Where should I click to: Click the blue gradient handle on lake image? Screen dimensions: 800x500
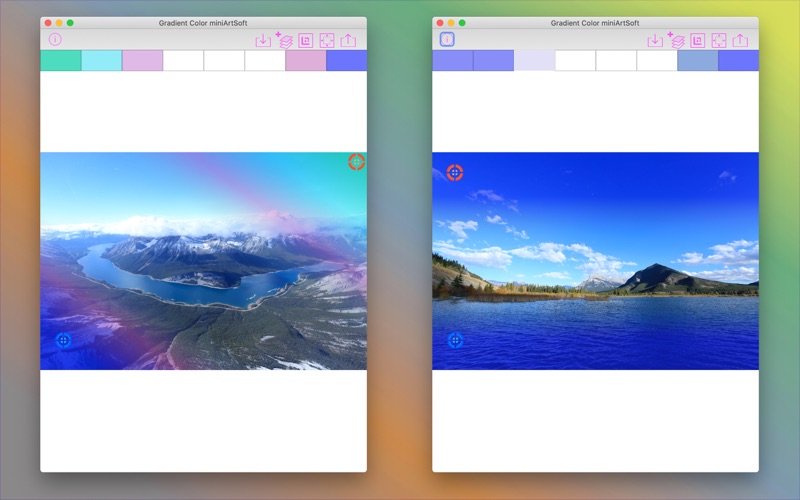455,340
